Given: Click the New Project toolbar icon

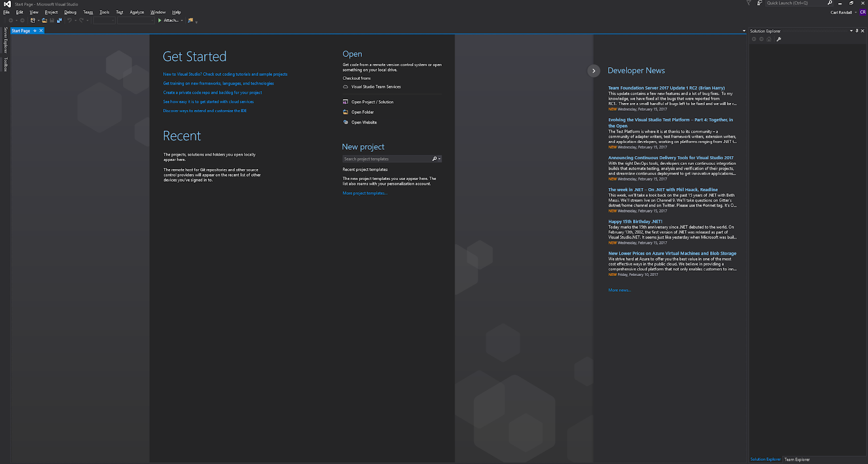Looking at the screenshot, I should pos(33,21).
